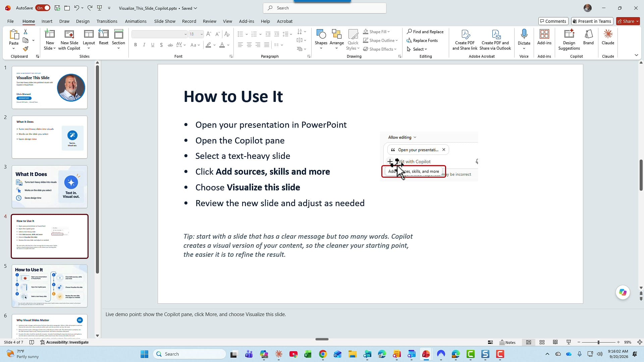The width and height of the screenshot is (644, 362).
Task: Click Present in Teams button
Action: 592,21
